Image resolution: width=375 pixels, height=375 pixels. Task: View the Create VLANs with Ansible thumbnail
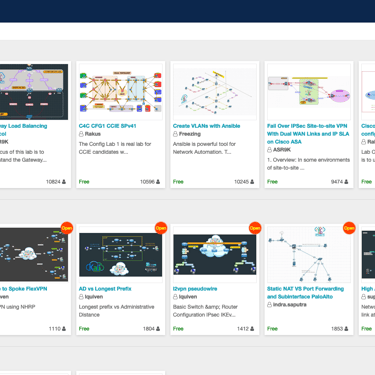[x=215, y=92]
